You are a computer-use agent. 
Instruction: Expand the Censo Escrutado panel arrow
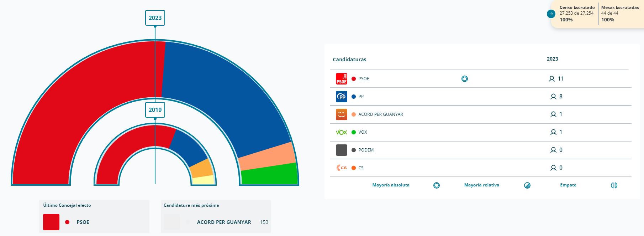pos(551,14)
